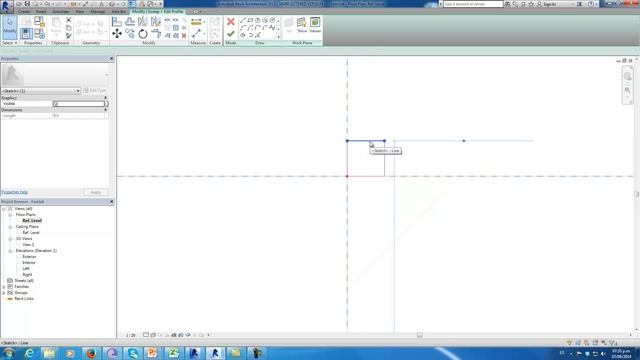Open the Annotate ribbon tab
The image size is (640, 360).
(60, 11)
